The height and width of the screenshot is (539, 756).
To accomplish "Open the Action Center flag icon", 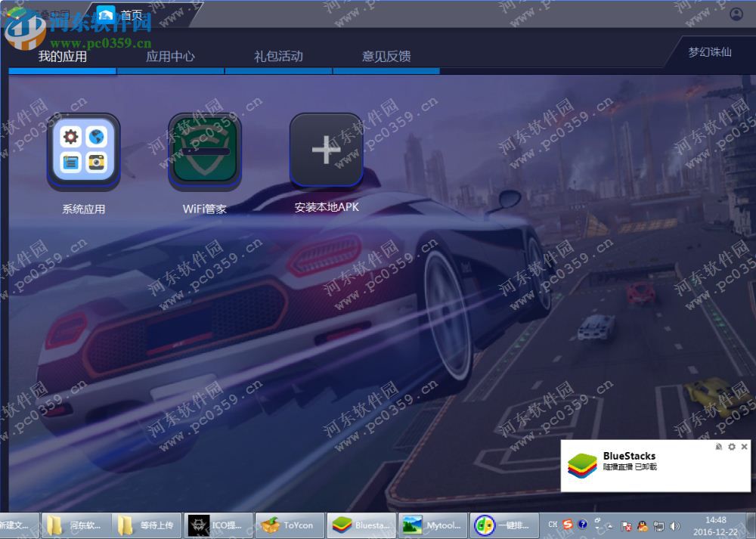I will pos(625,525).
